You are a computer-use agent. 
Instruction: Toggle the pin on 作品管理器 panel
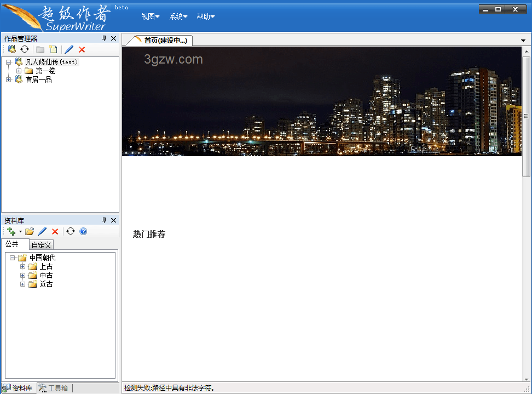pyautogui.click(x=104, y=38)
